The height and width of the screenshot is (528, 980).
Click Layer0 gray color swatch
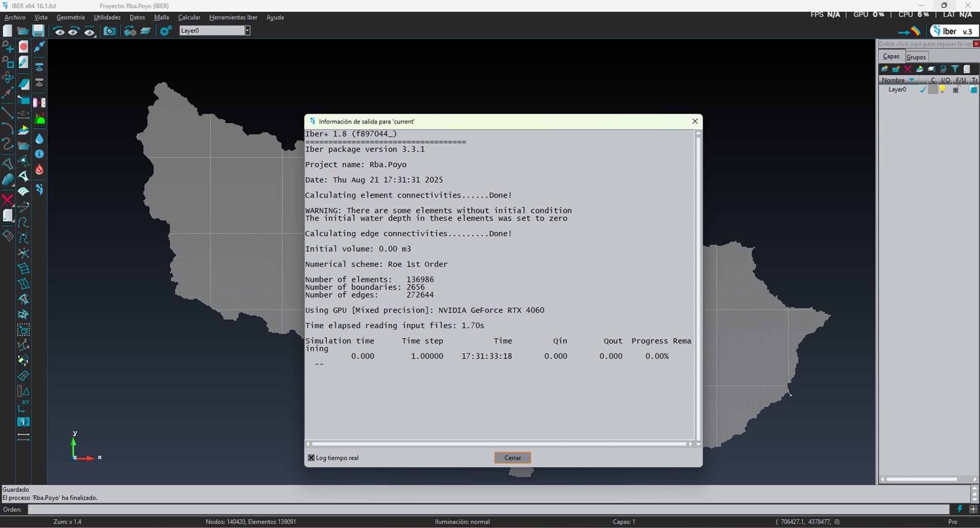pos(933,89)
